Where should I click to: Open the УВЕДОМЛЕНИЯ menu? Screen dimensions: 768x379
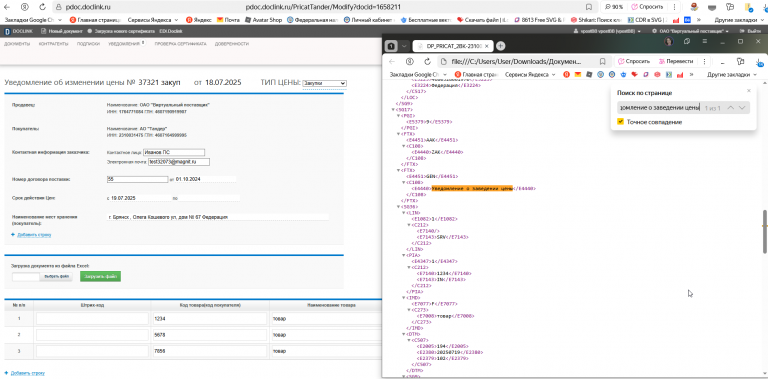coord(125,44)
